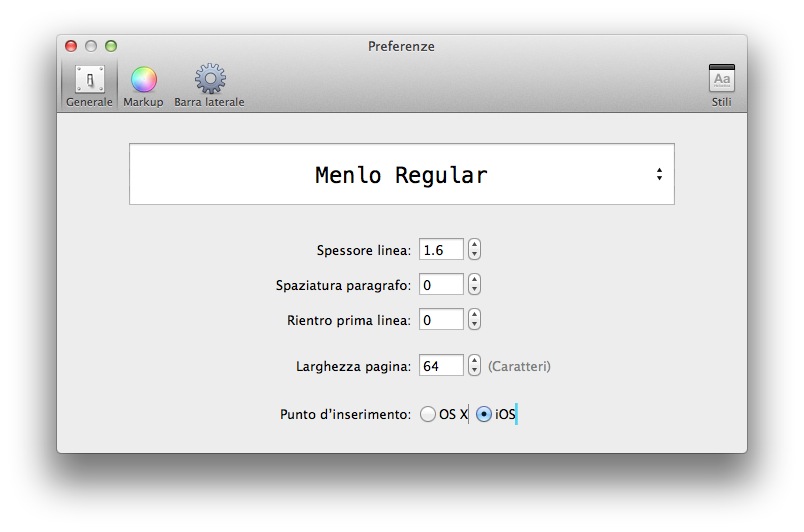Edit the Larghezza pagina value field
Viewport: 804px width, 532px height.
(x=441, y=366)
